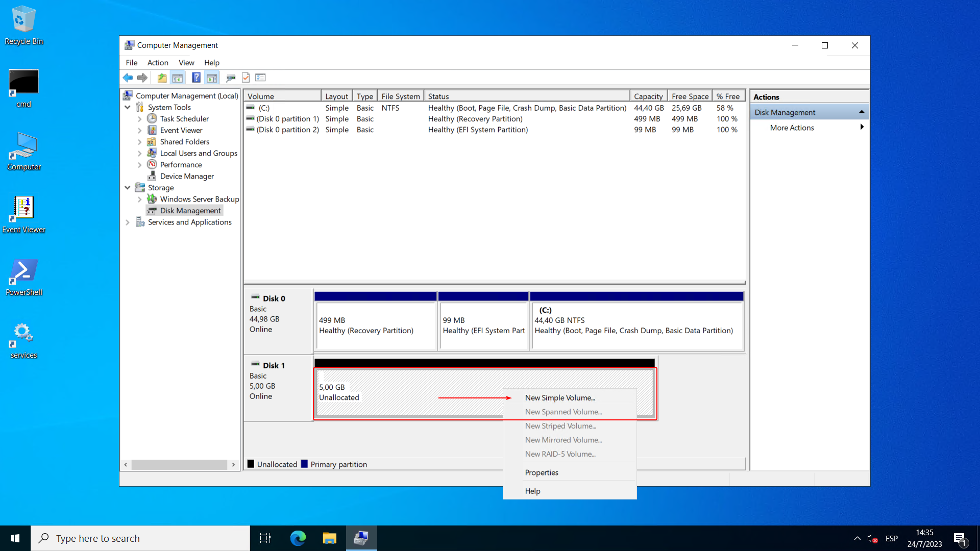This screenshot has width=980, height=551.
Task: Sort by the Free Space column header
Action: click(x=690, y=96)
